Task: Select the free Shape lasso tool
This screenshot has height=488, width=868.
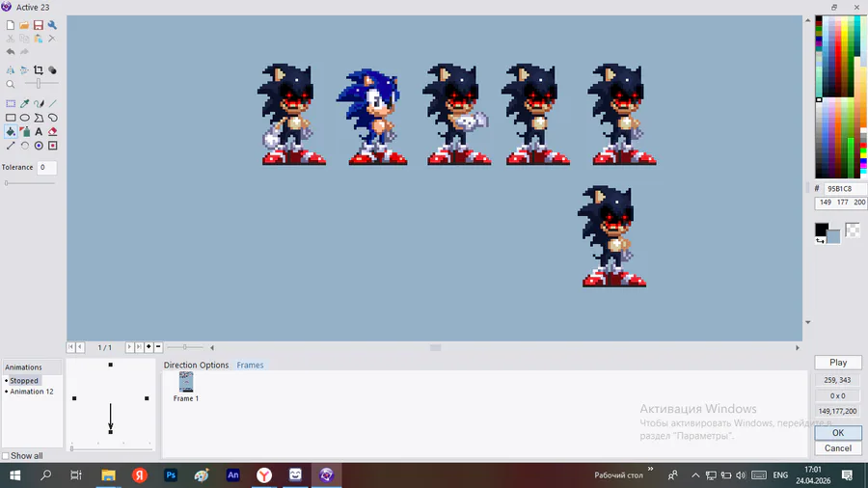Action: pyautogui.click(x=52, y=118)
